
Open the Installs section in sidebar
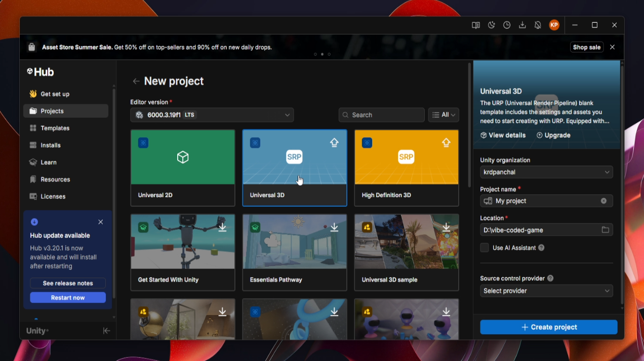[66, 145]
